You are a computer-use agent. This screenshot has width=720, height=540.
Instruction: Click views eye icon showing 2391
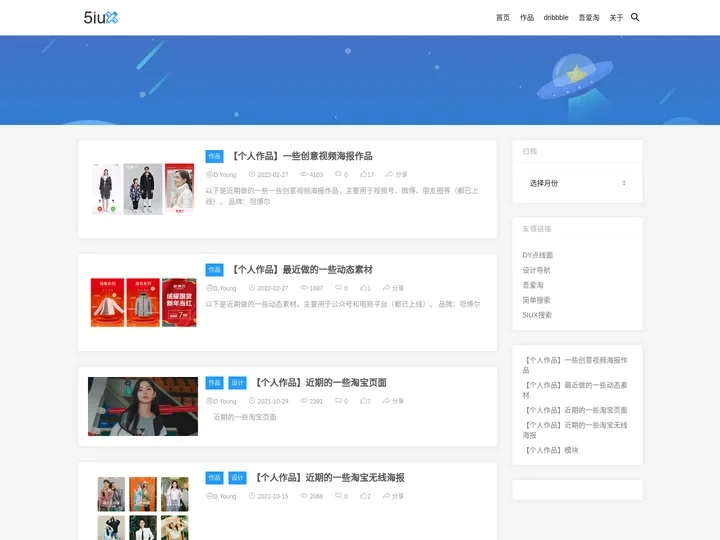(x=304, y=400)
